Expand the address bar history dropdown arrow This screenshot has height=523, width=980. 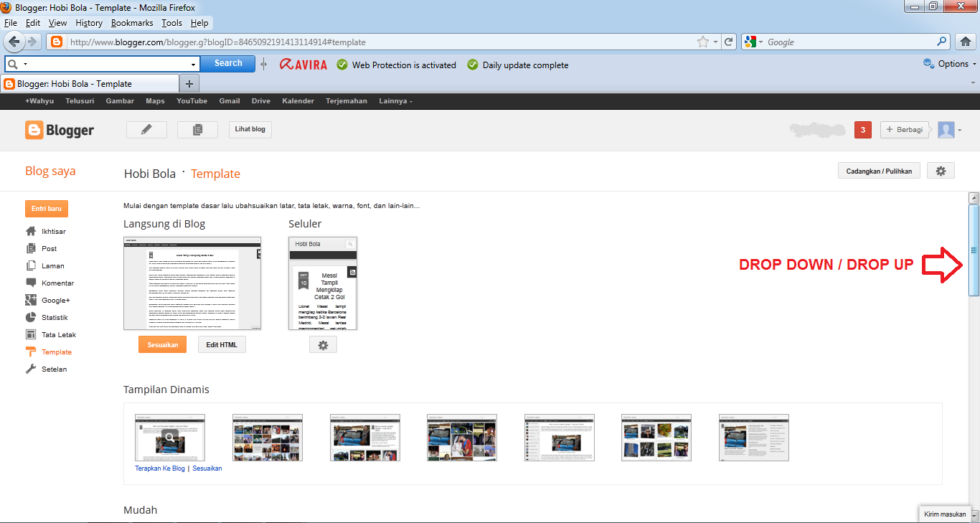[715, 42]
